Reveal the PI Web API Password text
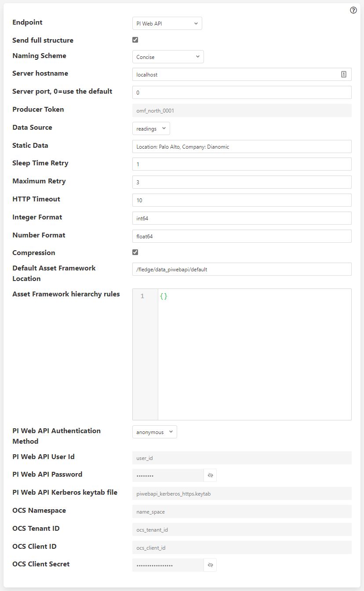Screen dimensions: 364x591 pyautogui.click(x=210, y=475)
